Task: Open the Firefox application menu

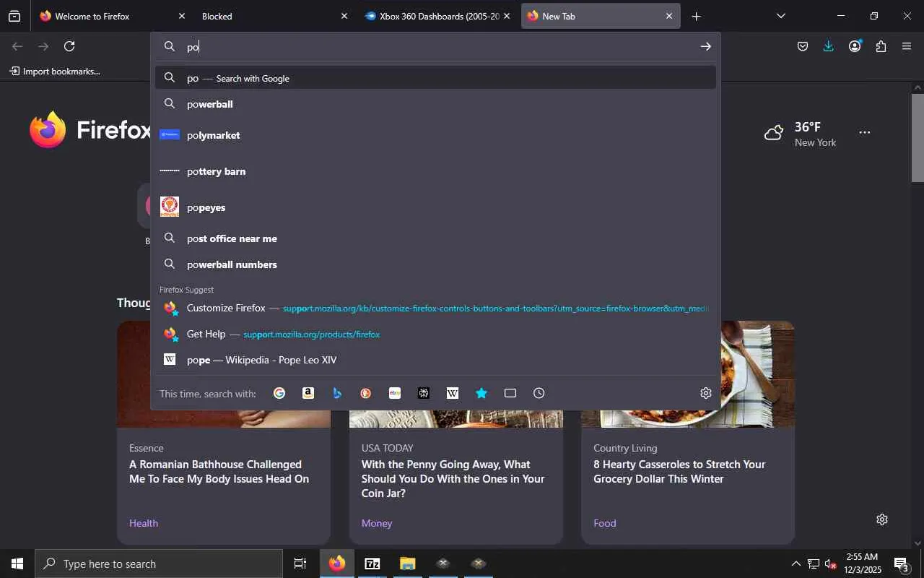Action: tap(907, 46)
